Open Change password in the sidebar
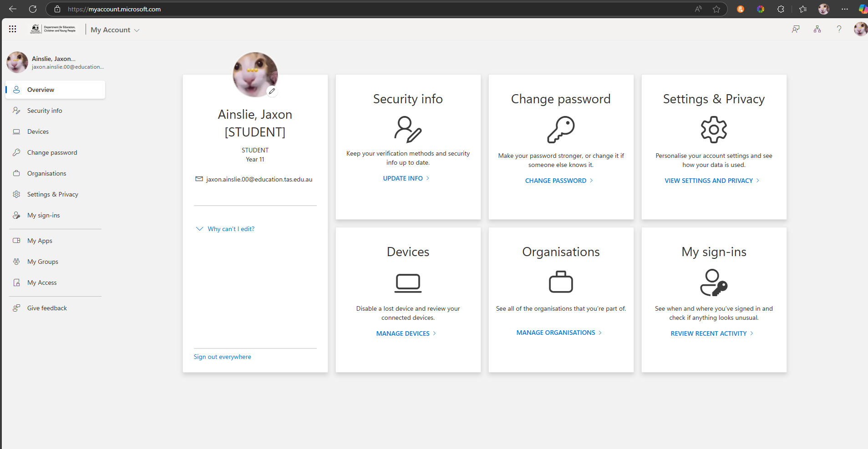The height and width of the screenshot is (449, 868). [x=56, y=152]
